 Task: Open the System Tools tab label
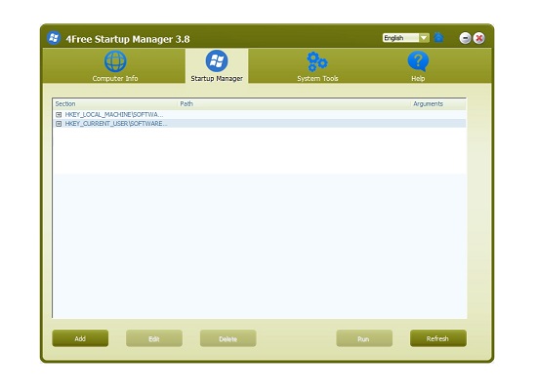(x=317, y=78)
